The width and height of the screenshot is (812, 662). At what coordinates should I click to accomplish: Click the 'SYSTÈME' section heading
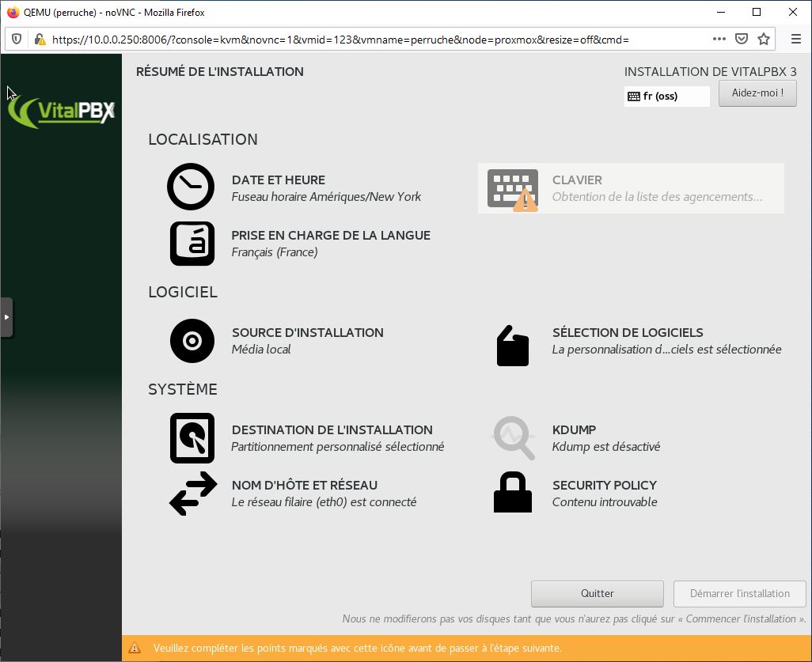pos(183,388)
